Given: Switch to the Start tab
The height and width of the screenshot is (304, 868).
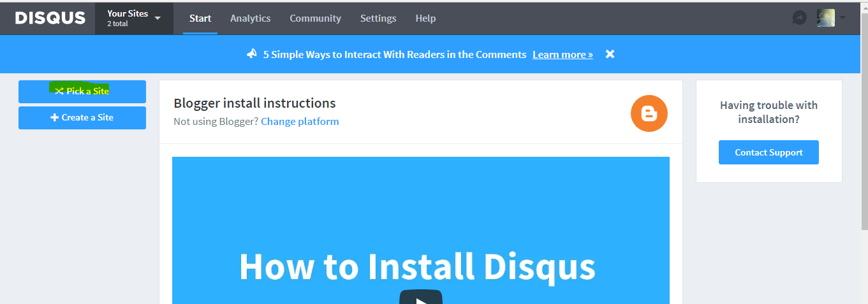Looking at the screenshot, I should pyautogui.click(x=200, y=18).
